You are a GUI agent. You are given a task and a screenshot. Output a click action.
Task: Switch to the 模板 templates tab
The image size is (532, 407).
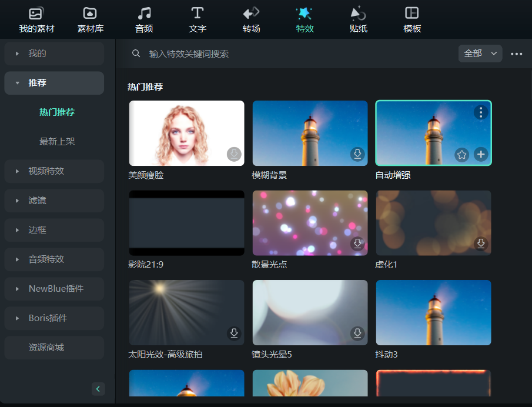click(x=412, y=20)
